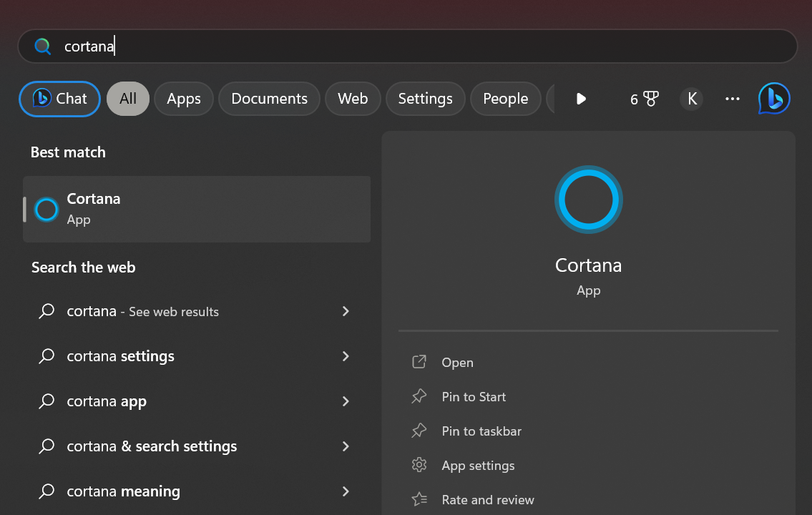Expand the 'cortana meaning' suggestion arrow
This screenshot has height=515, width=812.
346,491
